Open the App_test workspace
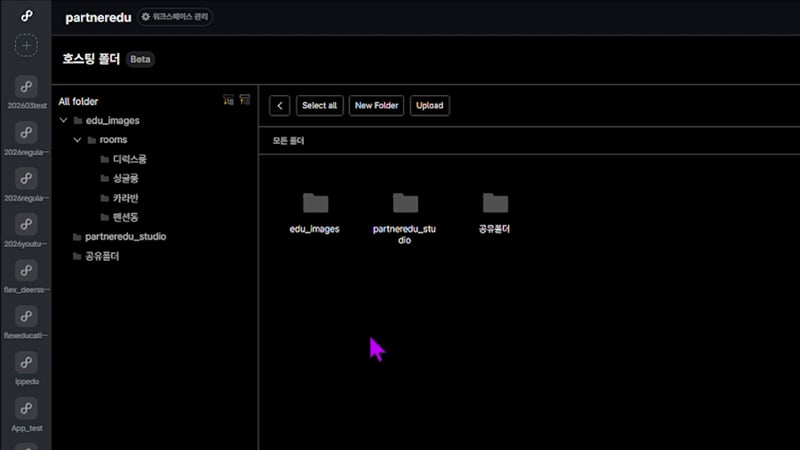Screen dimensions: 800x450 [26, 408]
